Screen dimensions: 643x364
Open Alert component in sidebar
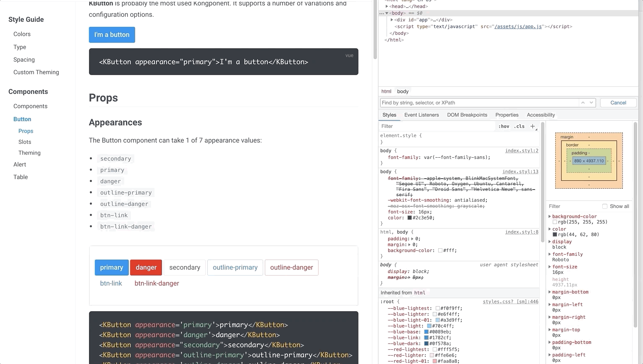[20, 164]
